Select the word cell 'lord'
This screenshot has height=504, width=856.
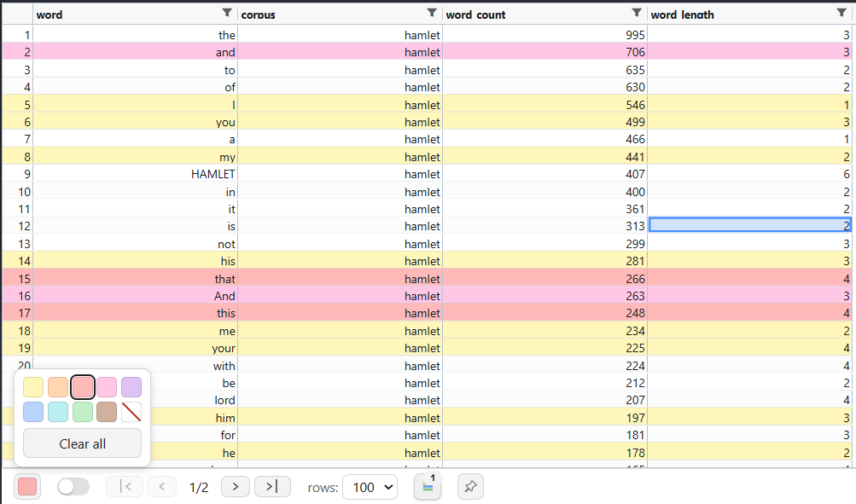coord(194,400)
